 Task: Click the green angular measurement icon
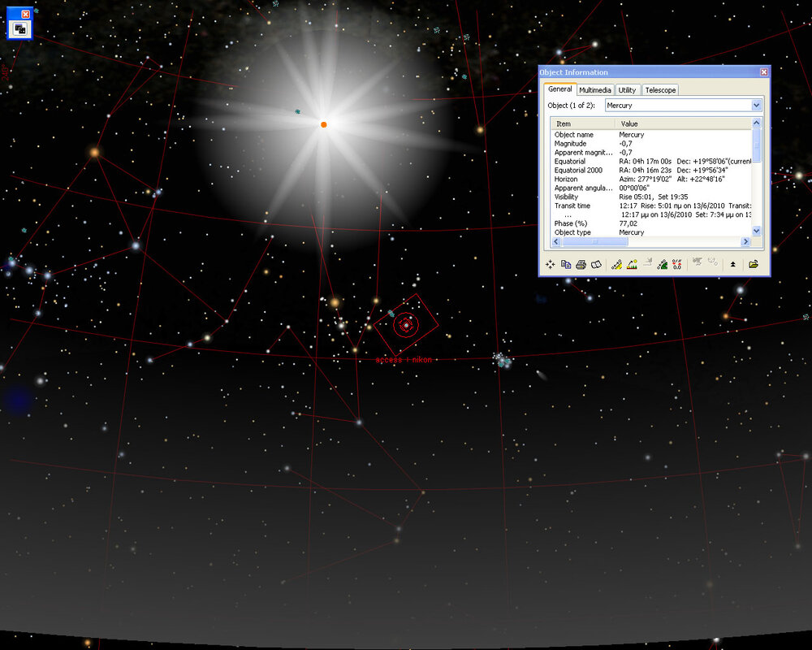coord(663,264)
